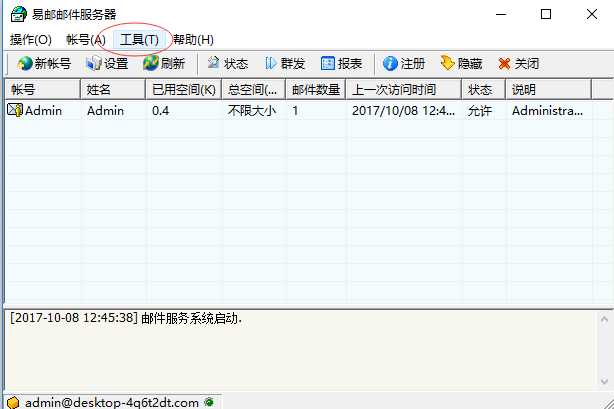Viewport: 614px width, 409px height.
Task: Click the 注册 register toolbar icon
Action: (x=390, y=63)
